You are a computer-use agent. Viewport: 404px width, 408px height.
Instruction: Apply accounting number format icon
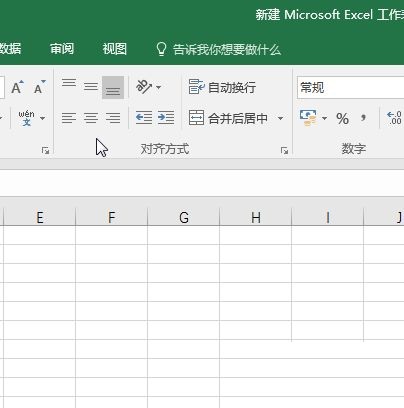[x=308, y=118]
